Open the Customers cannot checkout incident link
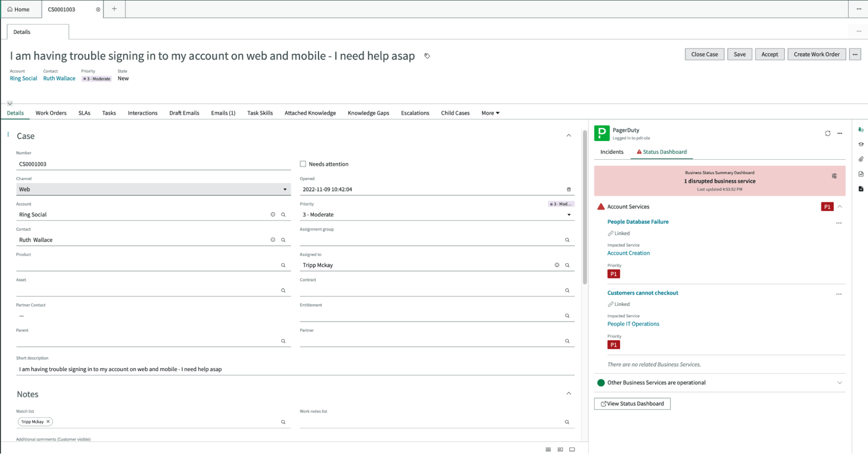 [642, 293]
